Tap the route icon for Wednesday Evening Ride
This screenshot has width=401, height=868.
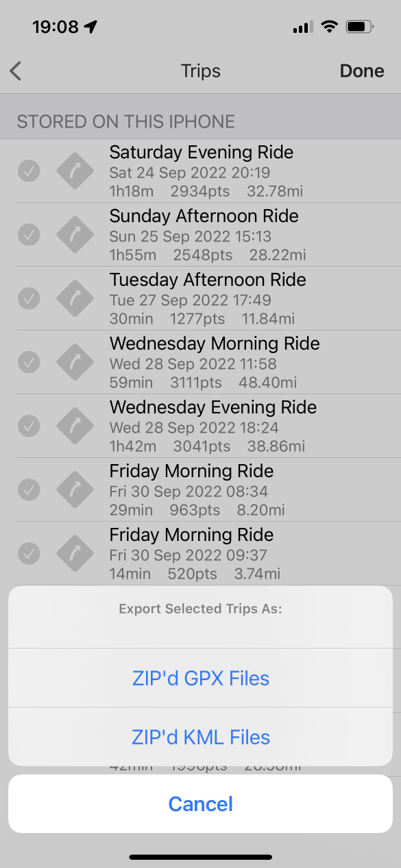(75, 426)
